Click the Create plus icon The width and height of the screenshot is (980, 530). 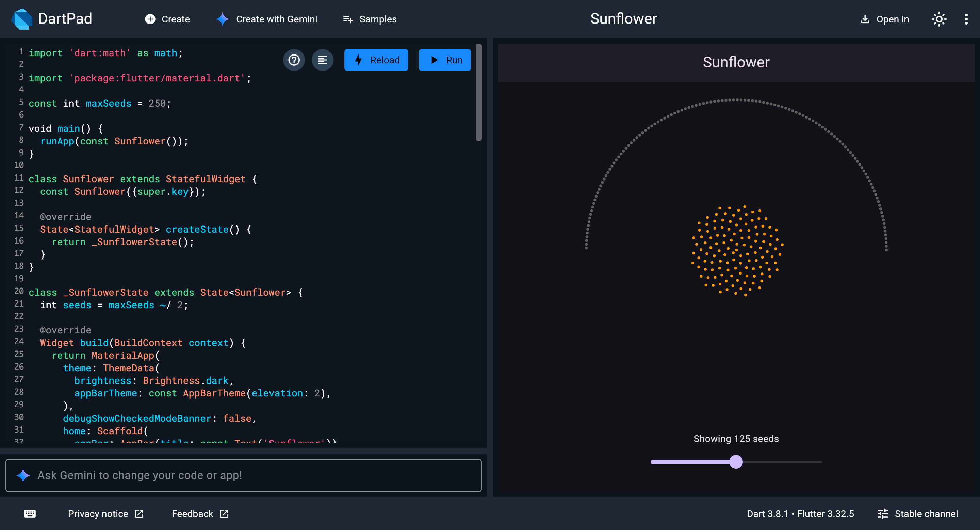click(150, 19)
